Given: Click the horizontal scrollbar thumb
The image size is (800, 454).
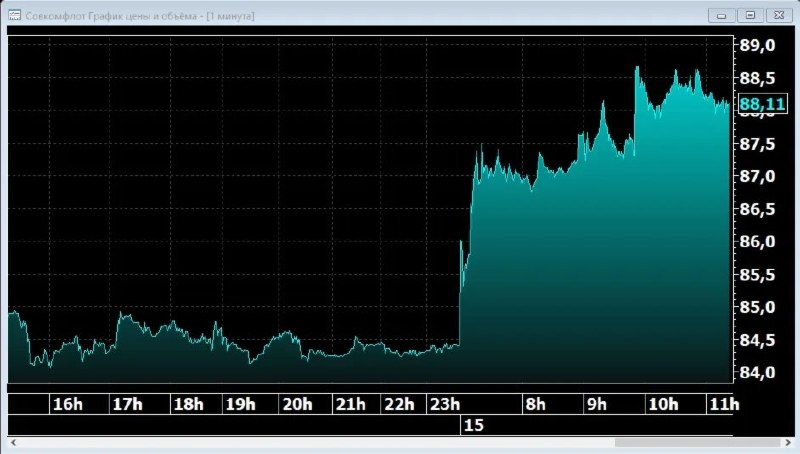Looking at the screenshot, I should click(697, 442).
